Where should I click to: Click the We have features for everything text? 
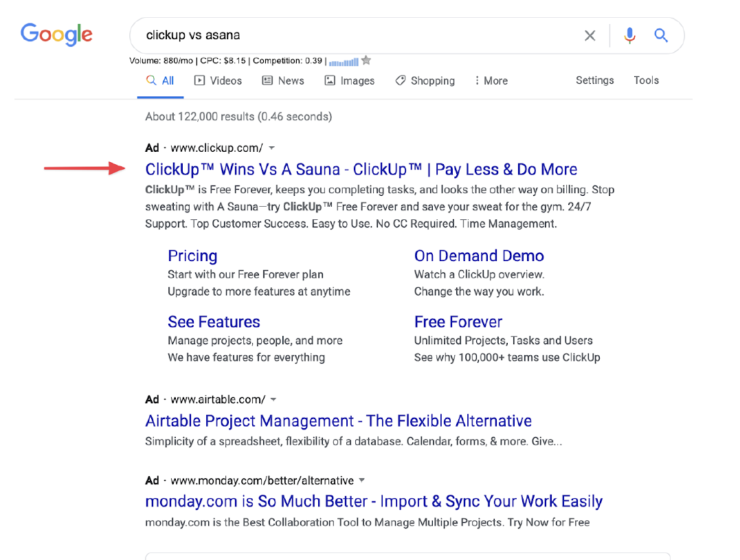(247, 357)
